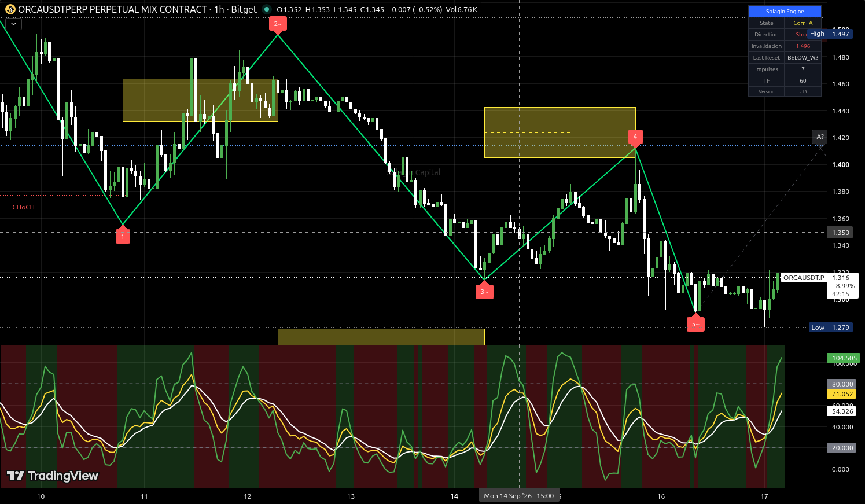Collapse the indicator legend with chevron button
The width and height of the screenshot is (865, 504).
(x=13, y=24)
